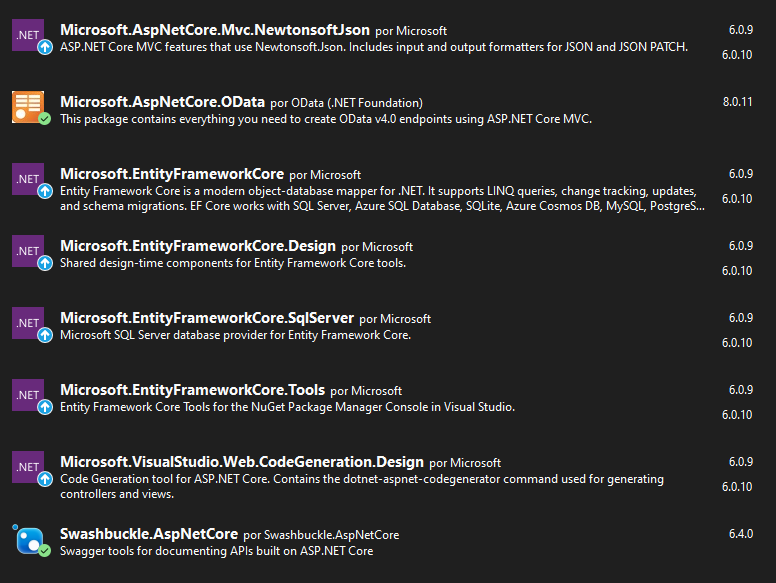Click available version 6.0.10 for NewtonsoftJson
776x583 pixels.
coord(737,55)
